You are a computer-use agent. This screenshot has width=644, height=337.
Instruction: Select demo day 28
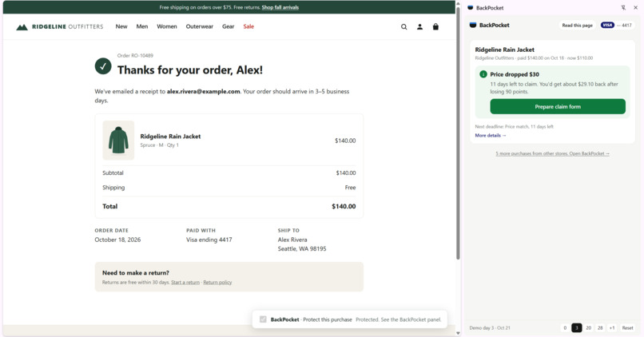pos(600,328)
